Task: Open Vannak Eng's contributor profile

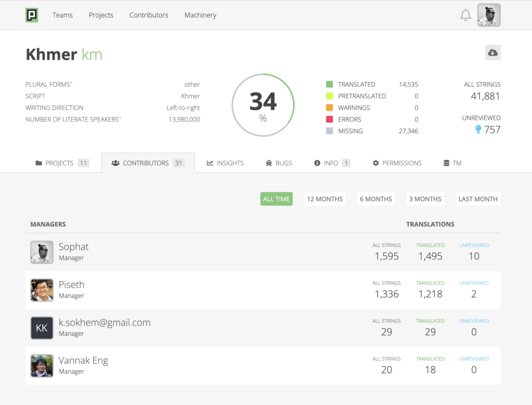Action: (x=83, y=361)
